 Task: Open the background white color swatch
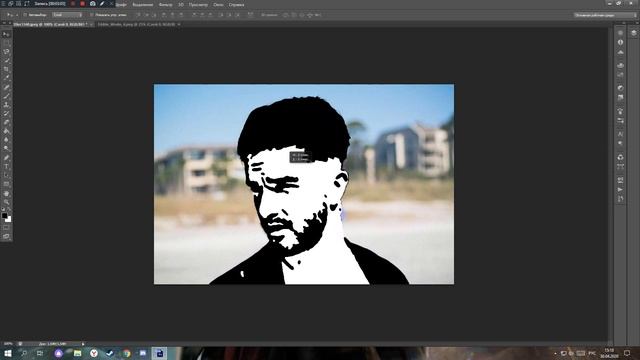pyautogui.click(x=9, y=220)
